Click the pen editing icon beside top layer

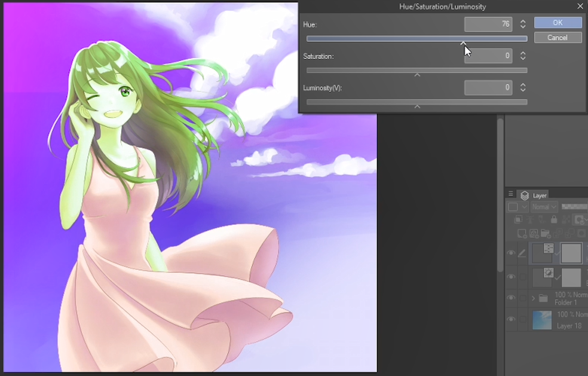pos(522,253)
